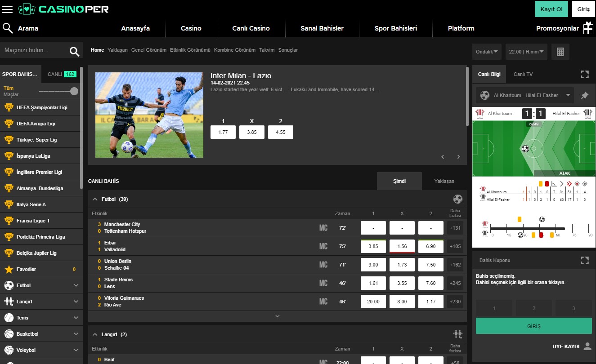Viewport: 596px width, 364px height.
Task: Open match center for Manchester City row
Action: (x=323, y=228)
